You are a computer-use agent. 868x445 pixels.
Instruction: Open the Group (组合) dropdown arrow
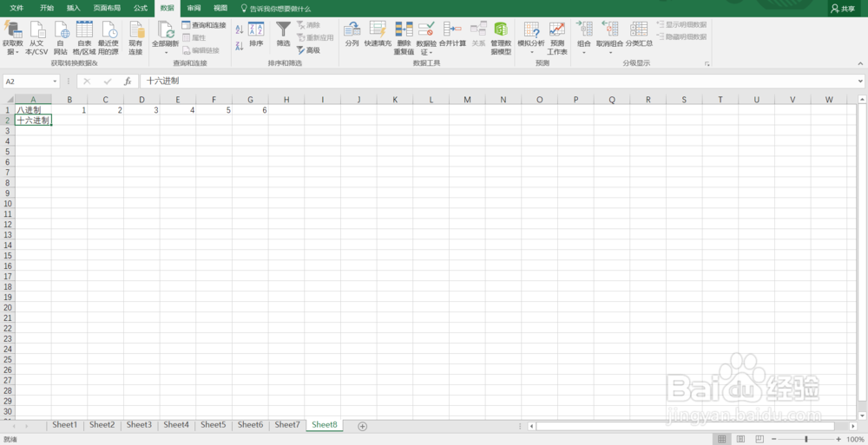click(584, 53)
